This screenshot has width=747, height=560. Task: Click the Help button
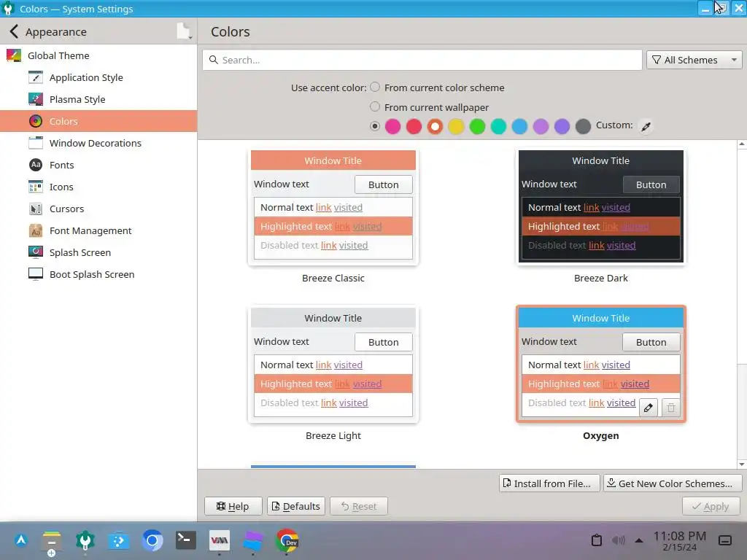(233, 506)
